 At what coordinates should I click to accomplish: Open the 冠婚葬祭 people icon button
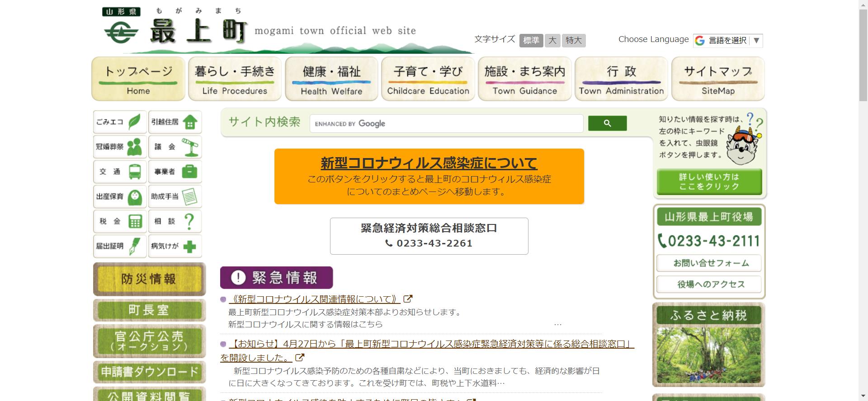pyautogui.click(x=120, y=147)
